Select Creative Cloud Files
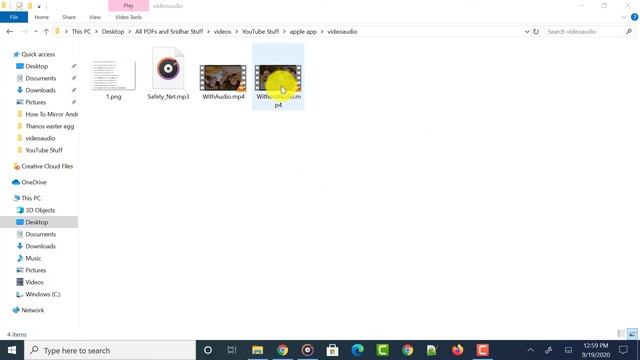This screenshot has width=640, height=360. (x=47, y=166)
